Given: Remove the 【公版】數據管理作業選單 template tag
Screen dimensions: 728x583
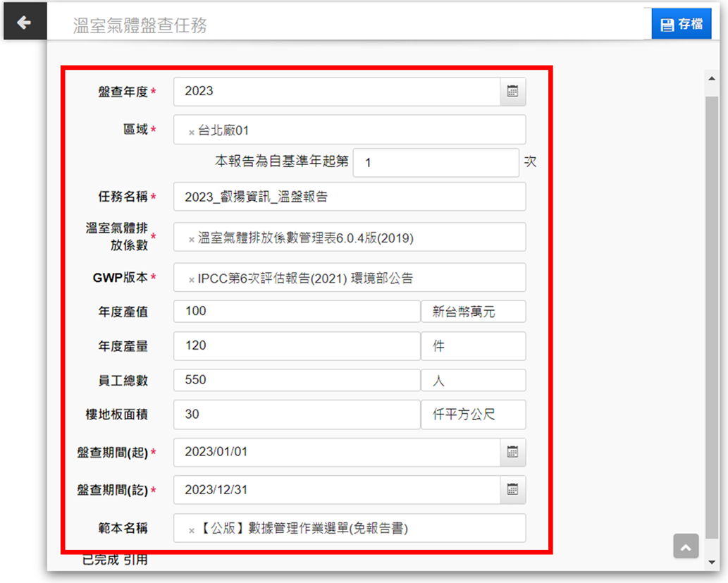Looking at the screenshot, I should [192, 530].
